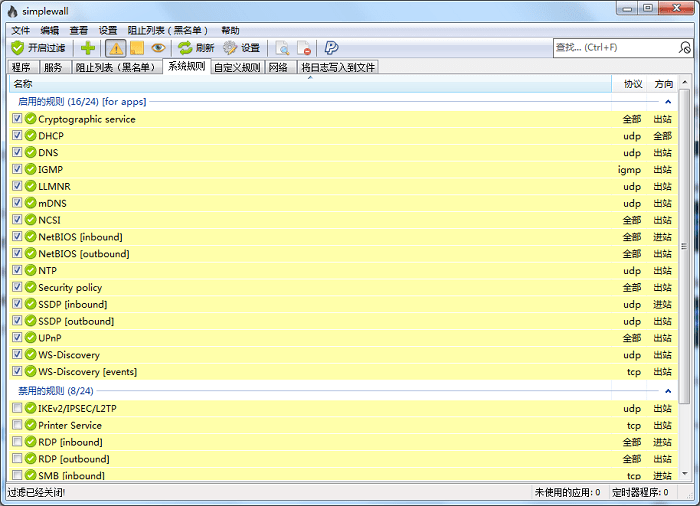Uncheck the NTP rule checkbox
The width and height of the screenshot is (700, 506).
[x=17, y=271]
